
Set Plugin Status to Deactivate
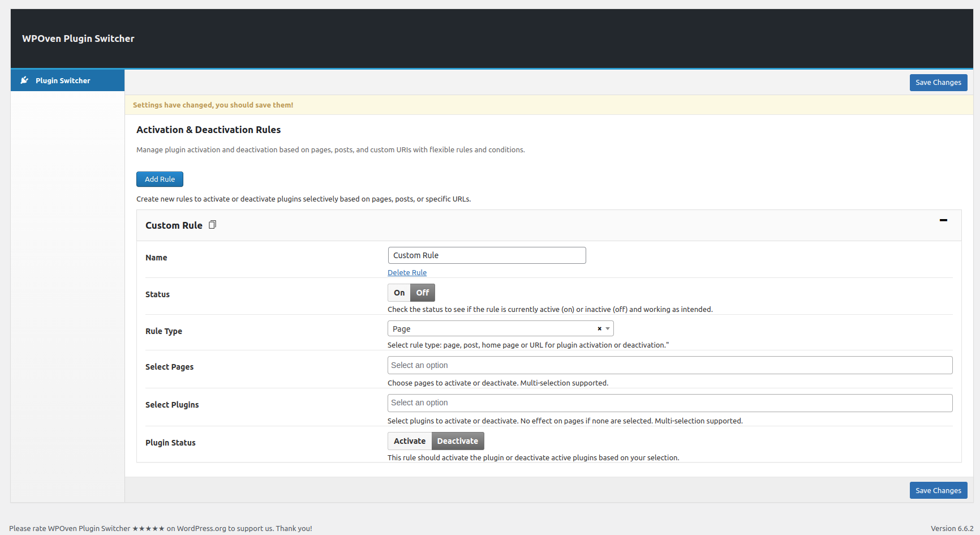coord(458,441)
